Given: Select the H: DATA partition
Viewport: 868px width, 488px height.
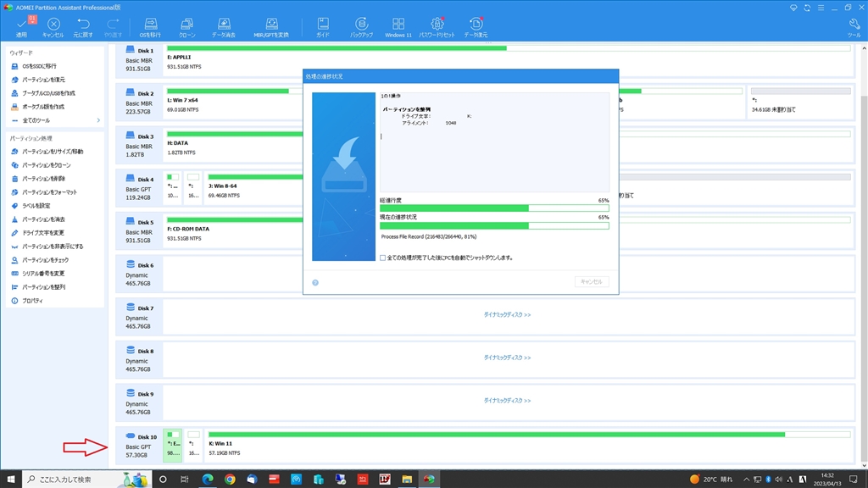Looking at the screenshot, I should pyautogui.click(x=233, y=146).
